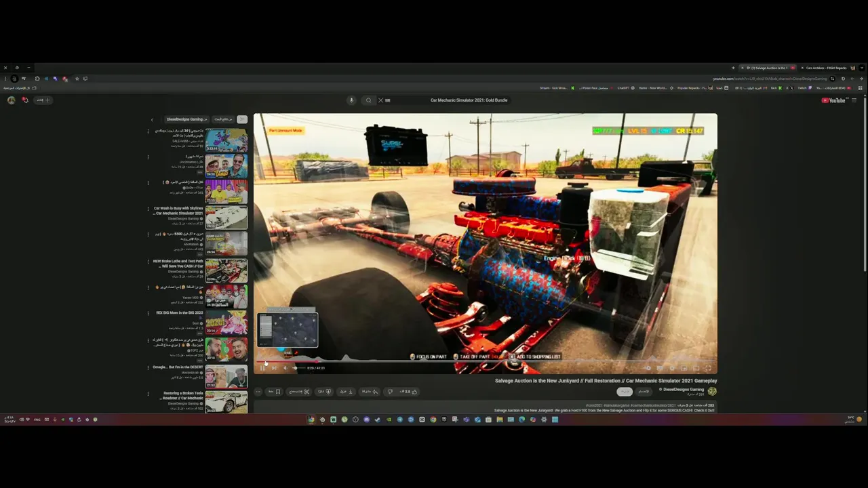This screenshot has height=488, width=868.
Task: Enter fullscreen mode in the player
Action: click(x=708, y=367)
